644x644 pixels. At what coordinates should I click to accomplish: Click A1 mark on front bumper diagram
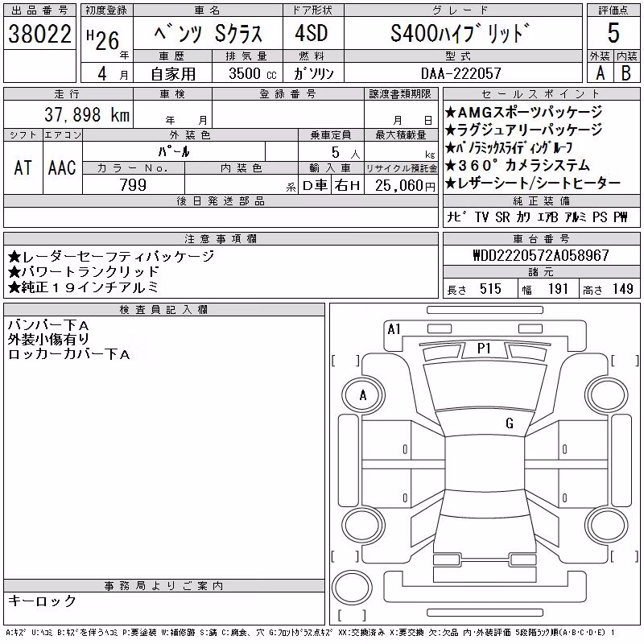pos(394,329)
